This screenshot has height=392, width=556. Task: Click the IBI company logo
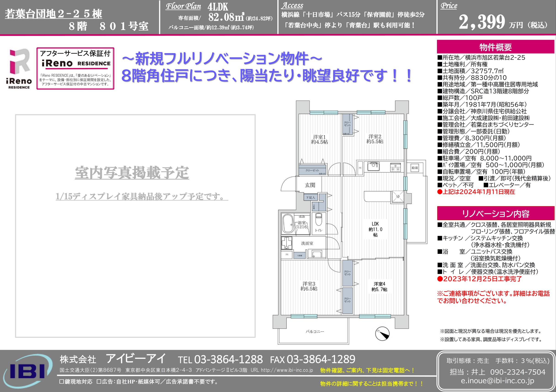click(x=27, y=371)
